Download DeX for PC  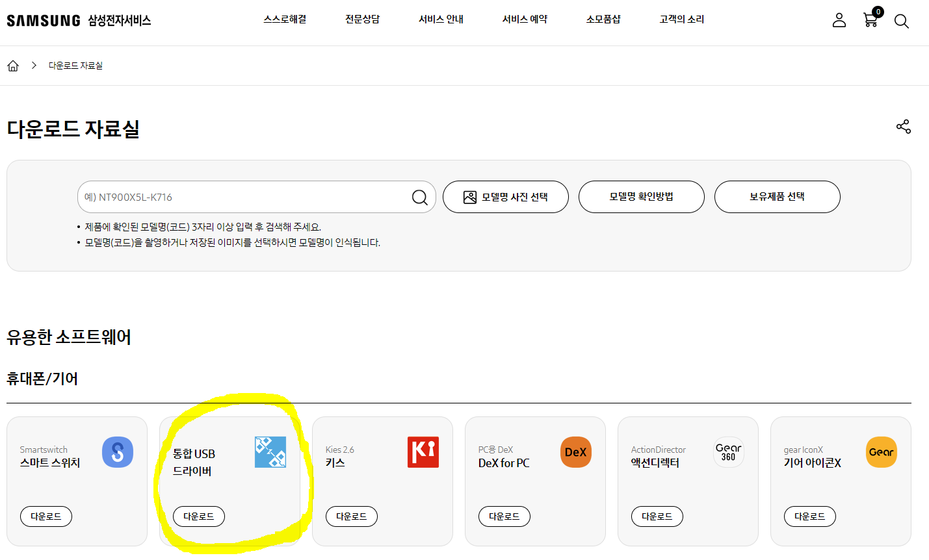[x=504, y=516]
